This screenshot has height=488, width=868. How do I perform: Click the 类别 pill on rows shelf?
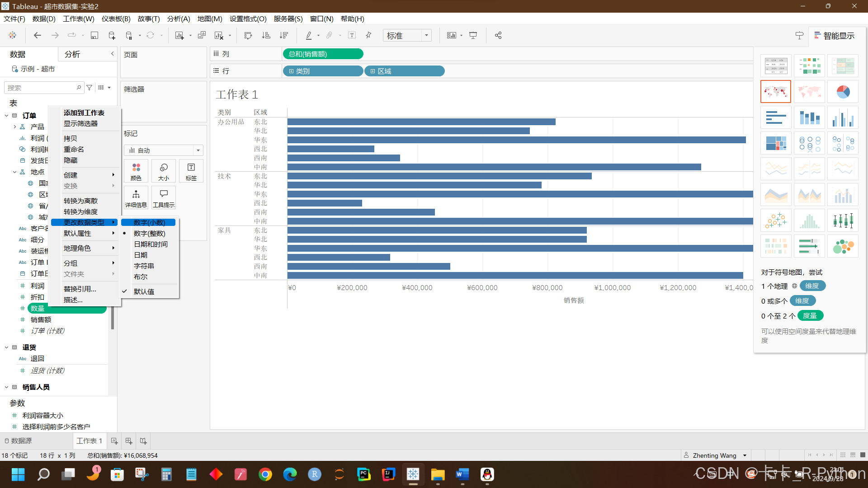pos(323,71)
